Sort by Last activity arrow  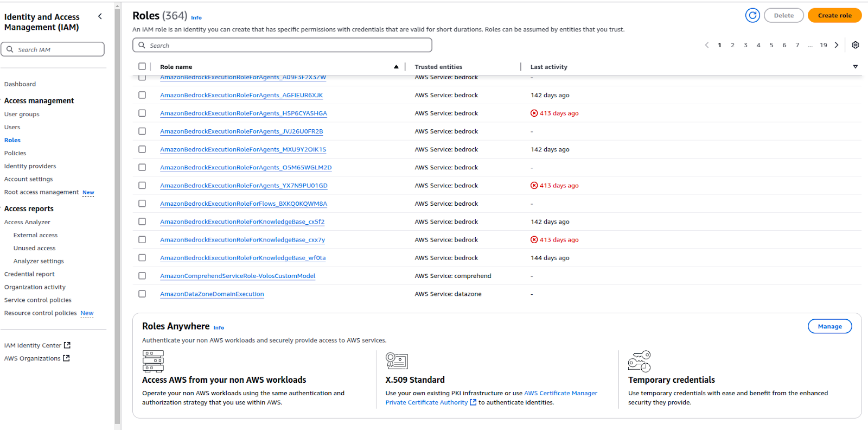(856, 67)
